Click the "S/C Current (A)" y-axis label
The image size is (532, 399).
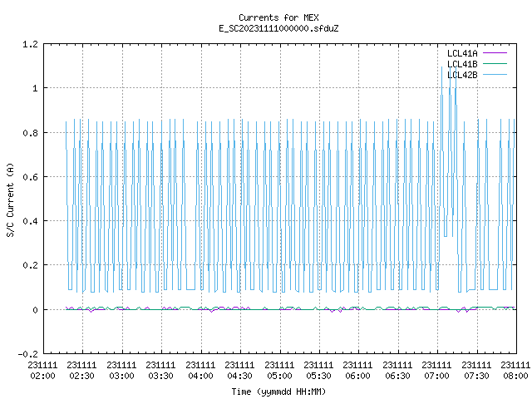10,199
